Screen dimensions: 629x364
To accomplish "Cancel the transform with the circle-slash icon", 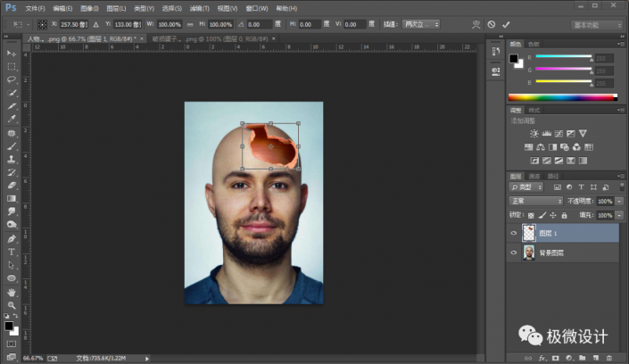I will 491,24.
